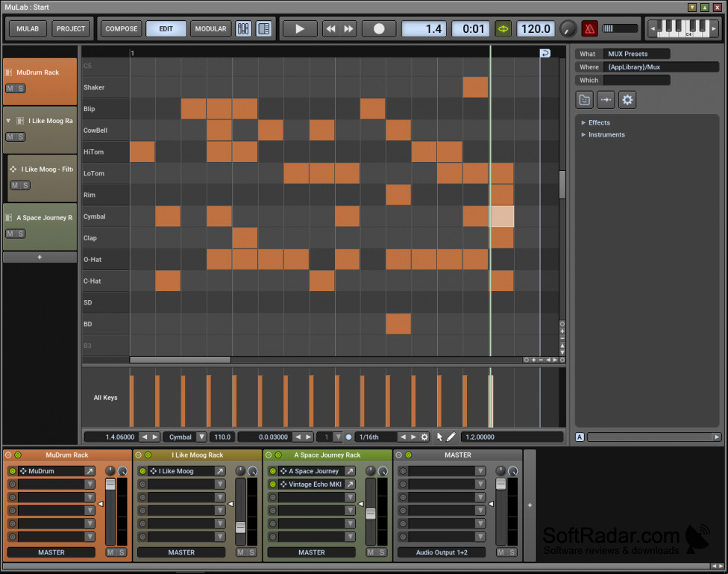Open the MULAB menu

[x=28, y=29]
